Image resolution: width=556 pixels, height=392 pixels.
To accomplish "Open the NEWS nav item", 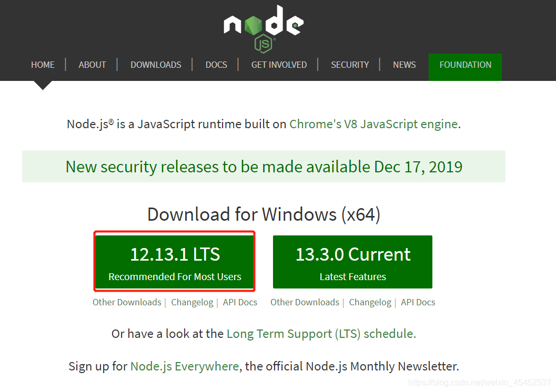I will click(x=404, y=65).
